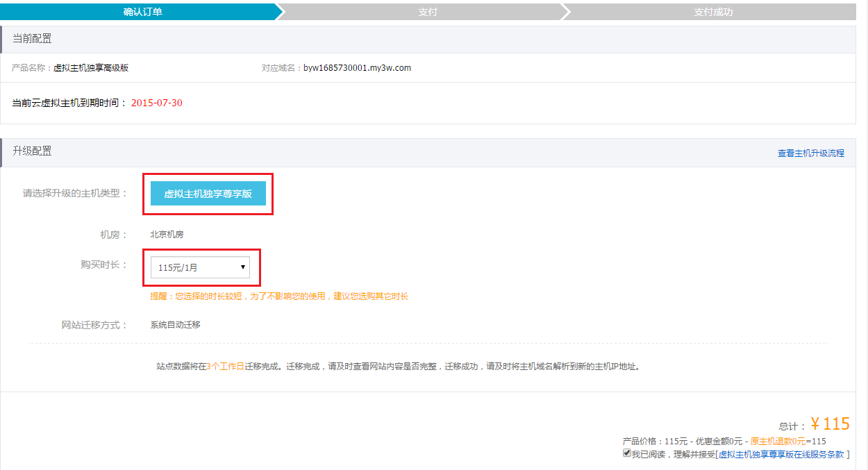Select the 虚拟主机独享尊享版 host type button
The height and width of the screenshot is (470, 868).
(208, 194)
